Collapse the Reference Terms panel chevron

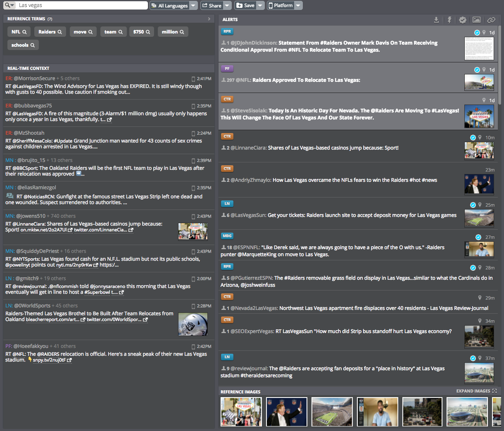click(209, 19)
